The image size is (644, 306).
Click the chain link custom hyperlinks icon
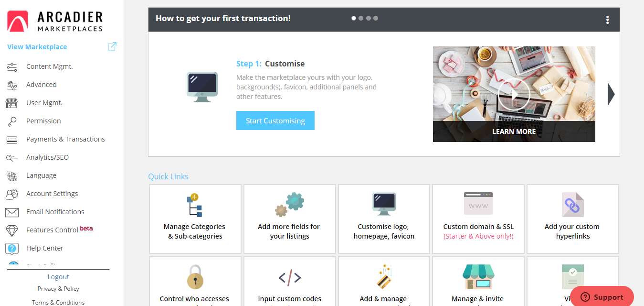coord(572,205)
